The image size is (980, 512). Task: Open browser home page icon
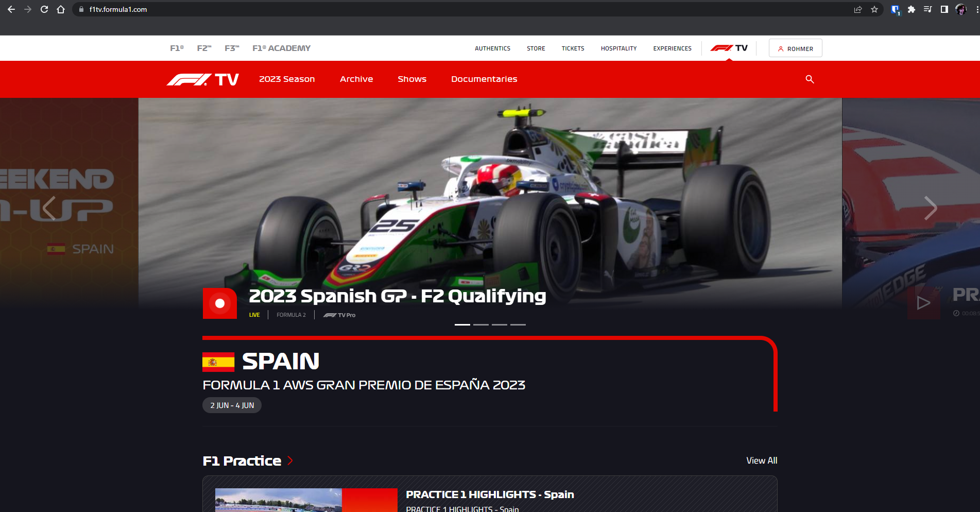click(61, 9)
